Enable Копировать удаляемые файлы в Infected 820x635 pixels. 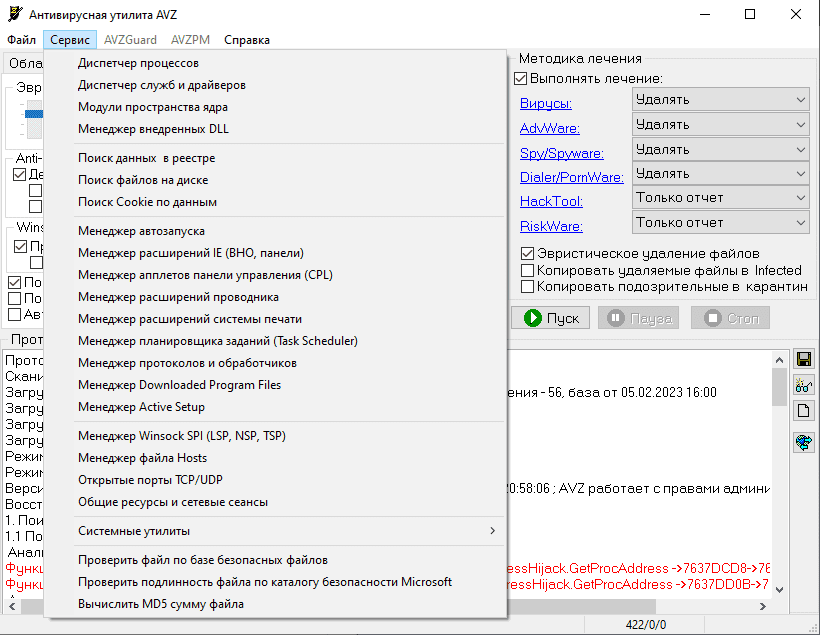[527, 270]
